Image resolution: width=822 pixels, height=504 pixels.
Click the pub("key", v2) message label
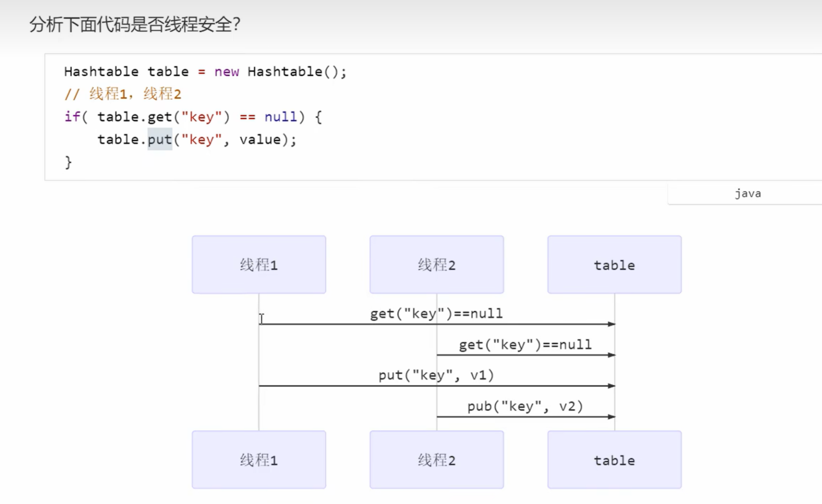pos(525,406)
